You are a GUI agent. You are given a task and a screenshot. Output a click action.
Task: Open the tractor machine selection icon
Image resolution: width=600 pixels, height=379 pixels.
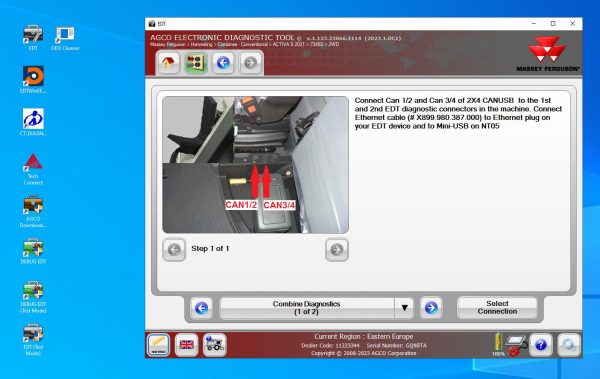click(214, 345)
